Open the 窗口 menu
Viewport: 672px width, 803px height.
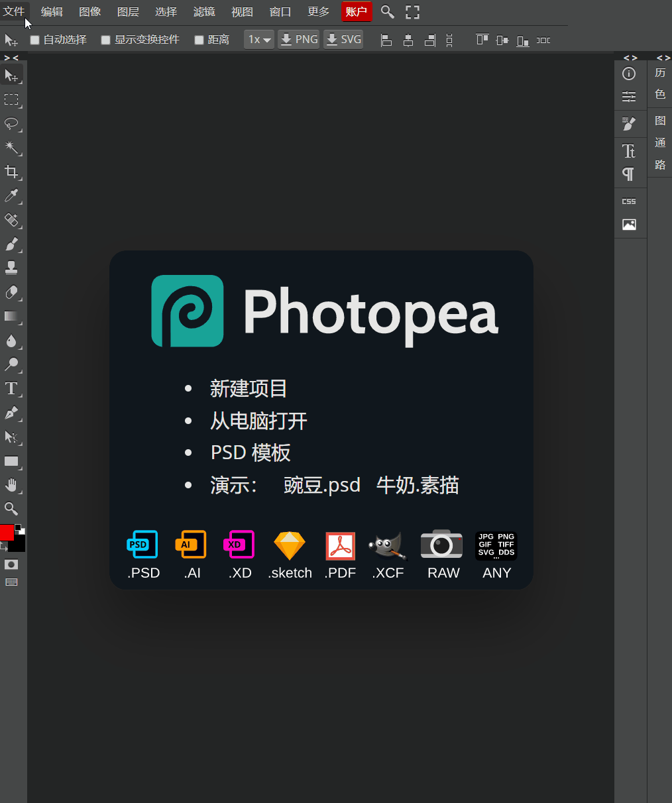pyautogui.click(x=280, y=12)
